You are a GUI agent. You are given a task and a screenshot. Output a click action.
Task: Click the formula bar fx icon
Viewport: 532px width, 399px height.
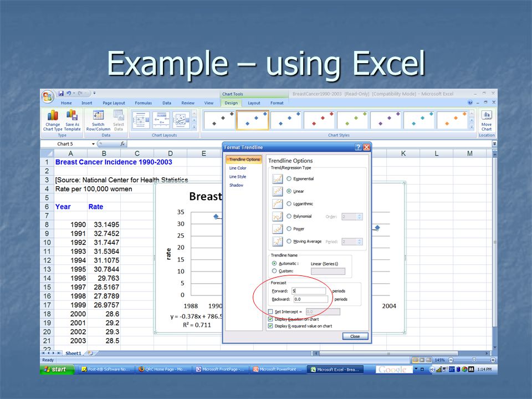(122, 144)
